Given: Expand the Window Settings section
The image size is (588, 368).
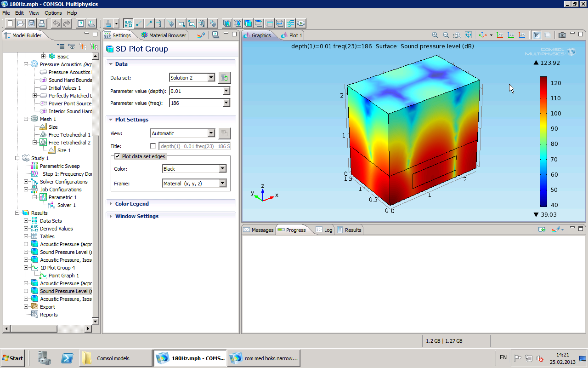Looking at the screenshot, I should pyautogui.click(x=136, y=216).
